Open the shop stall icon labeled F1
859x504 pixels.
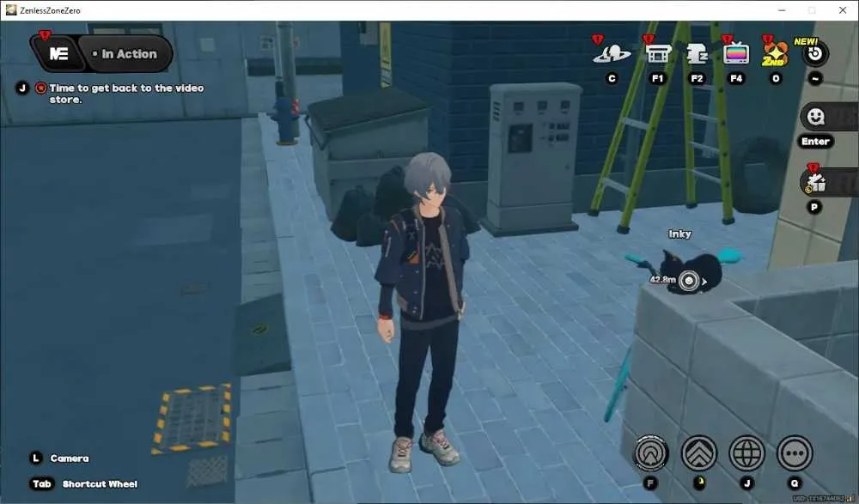[658, 54]
